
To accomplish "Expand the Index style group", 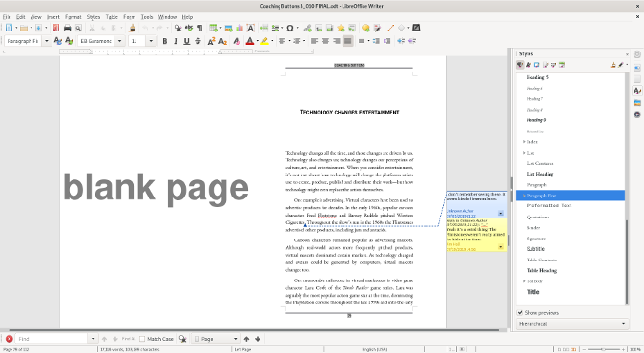I will (524, 142).
